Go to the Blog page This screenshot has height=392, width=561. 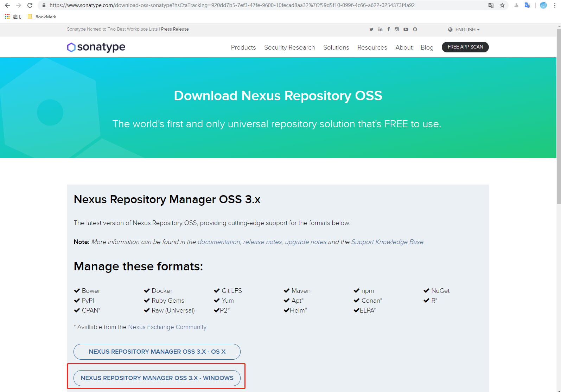pyautogui.click(x=427, y=47)
